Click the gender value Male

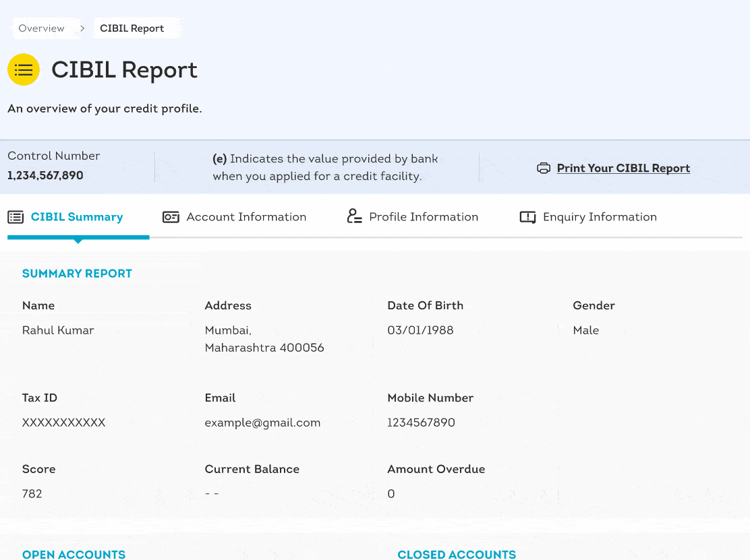[586, 330]
